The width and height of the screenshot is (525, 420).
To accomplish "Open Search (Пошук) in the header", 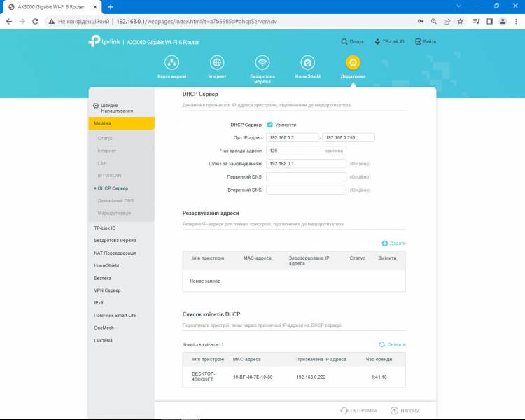I will [x=352, y=41].
